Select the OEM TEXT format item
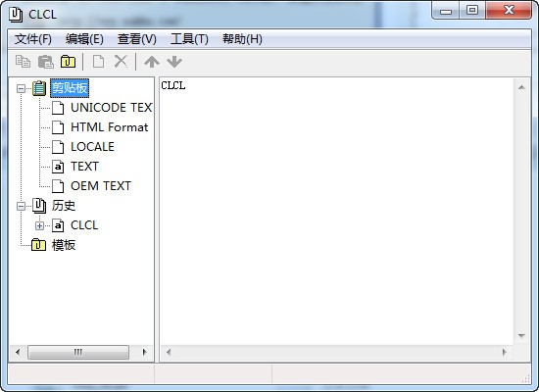 [101, 186]
